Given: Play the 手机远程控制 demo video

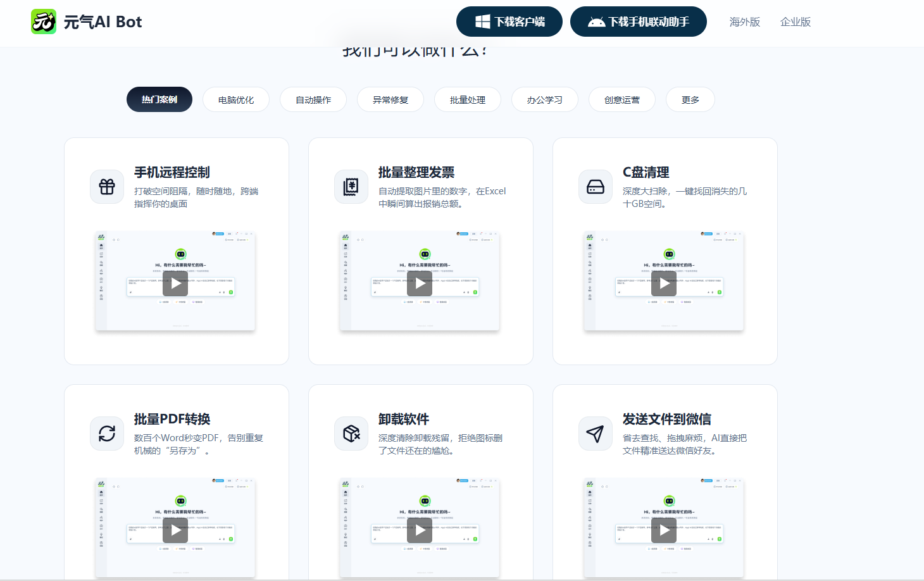Looking at the screenshot, I should point(175,284).
